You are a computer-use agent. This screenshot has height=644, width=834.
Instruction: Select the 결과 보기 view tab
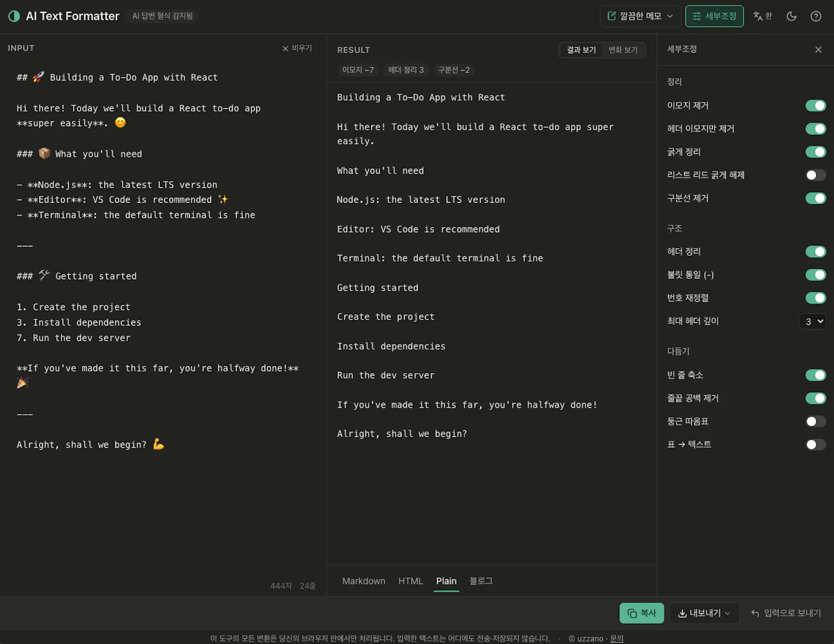[581, 50]
